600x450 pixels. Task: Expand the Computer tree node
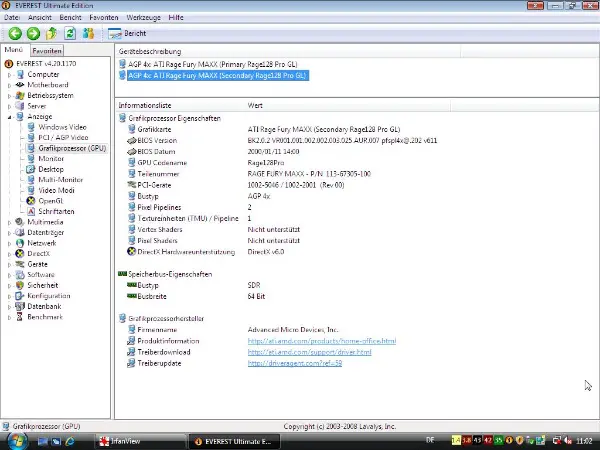(9, 74)
